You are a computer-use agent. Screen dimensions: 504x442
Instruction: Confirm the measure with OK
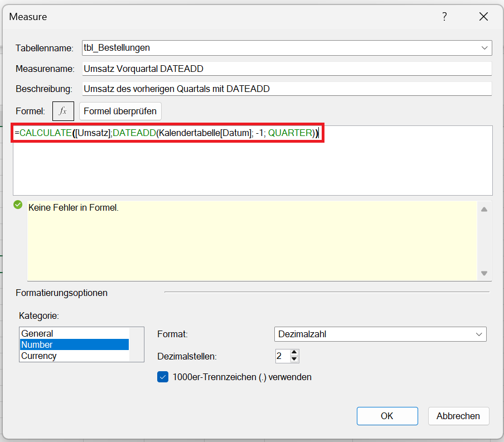[x=387, y=416]
